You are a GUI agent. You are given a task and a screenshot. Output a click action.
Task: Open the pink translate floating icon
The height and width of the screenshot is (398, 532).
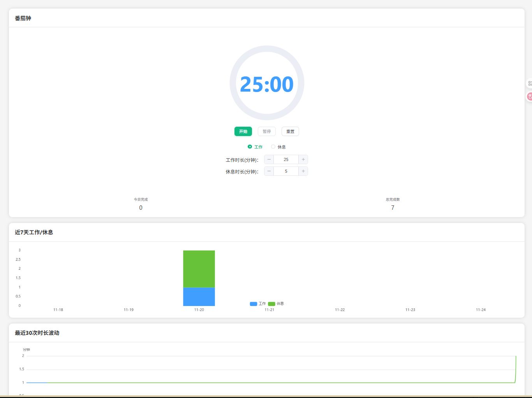click(x=529, y=96)
